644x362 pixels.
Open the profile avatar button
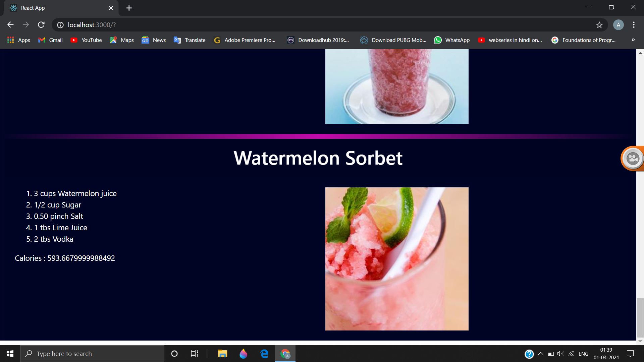tap(618, 25)
